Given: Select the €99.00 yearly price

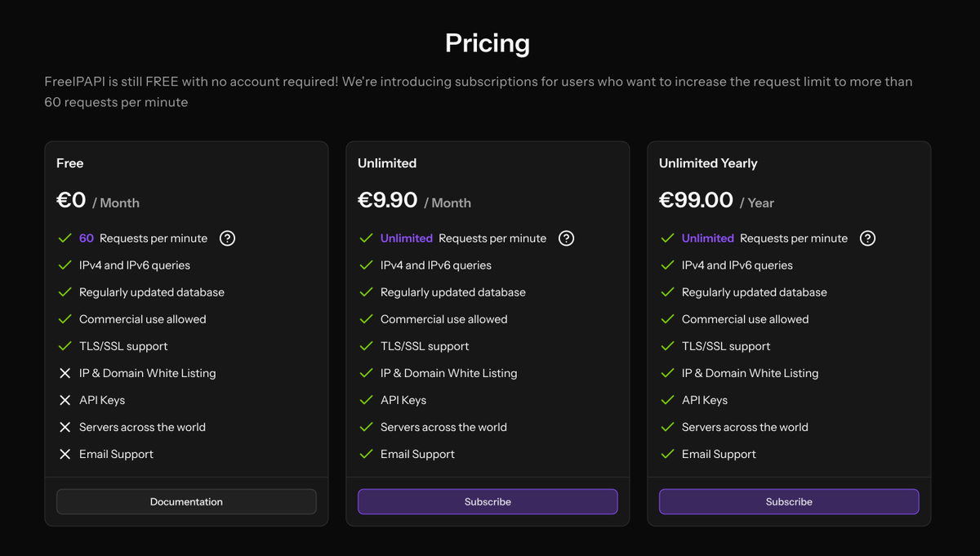Looking at the screenshot, I should (x=696, y=200).
